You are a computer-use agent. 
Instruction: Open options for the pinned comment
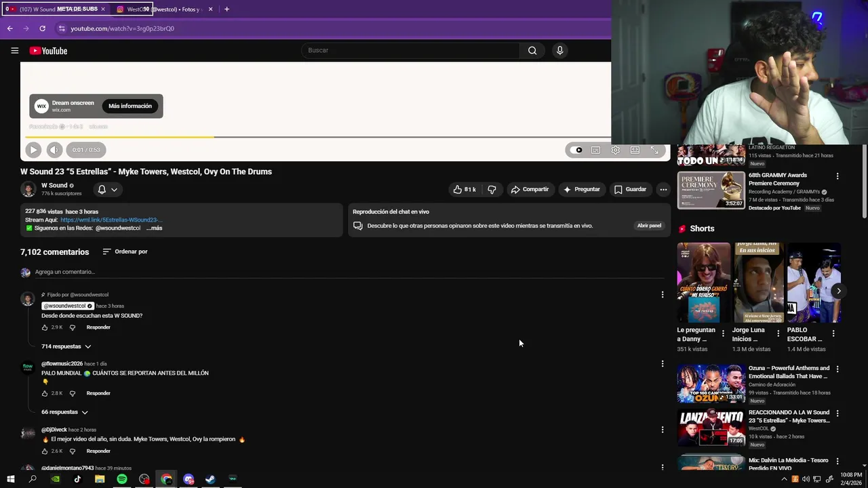663,294
